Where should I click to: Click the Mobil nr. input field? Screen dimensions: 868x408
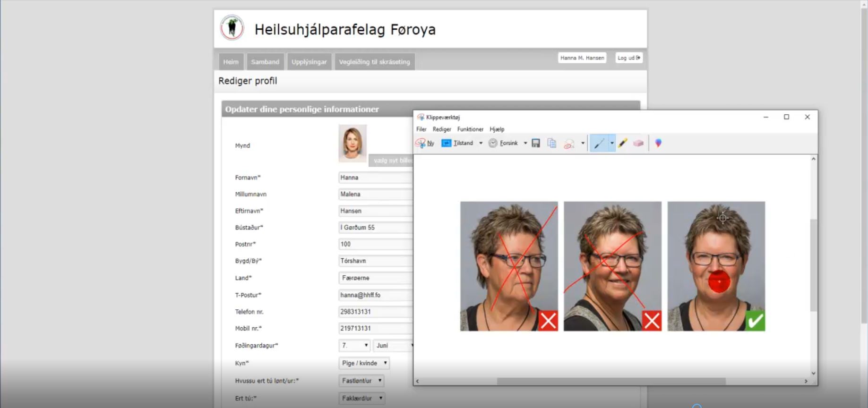point(376,328)
